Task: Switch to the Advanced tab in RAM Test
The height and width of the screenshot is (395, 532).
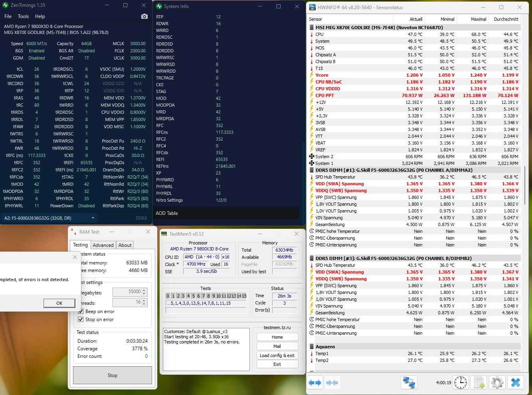Action: (103, 245)
